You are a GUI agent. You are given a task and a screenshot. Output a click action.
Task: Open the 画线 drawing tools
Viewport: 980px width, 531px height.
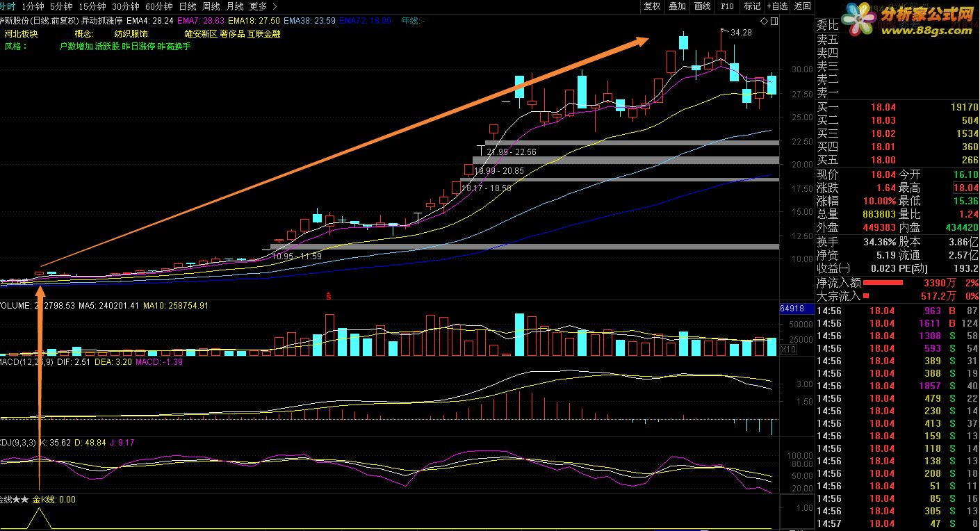[x=702, y=6]
